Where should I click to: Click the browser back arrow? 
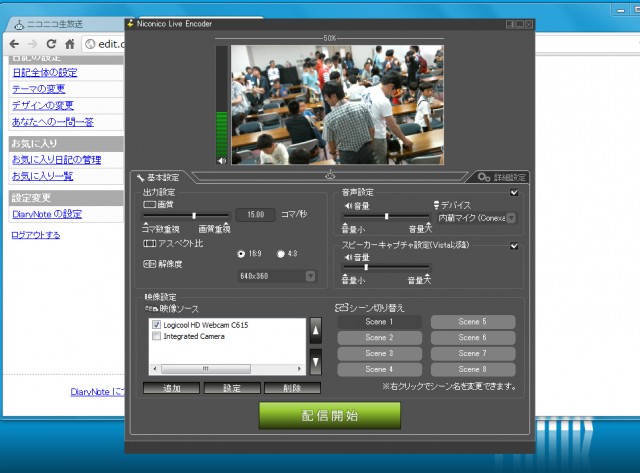[x=14, y=44]
